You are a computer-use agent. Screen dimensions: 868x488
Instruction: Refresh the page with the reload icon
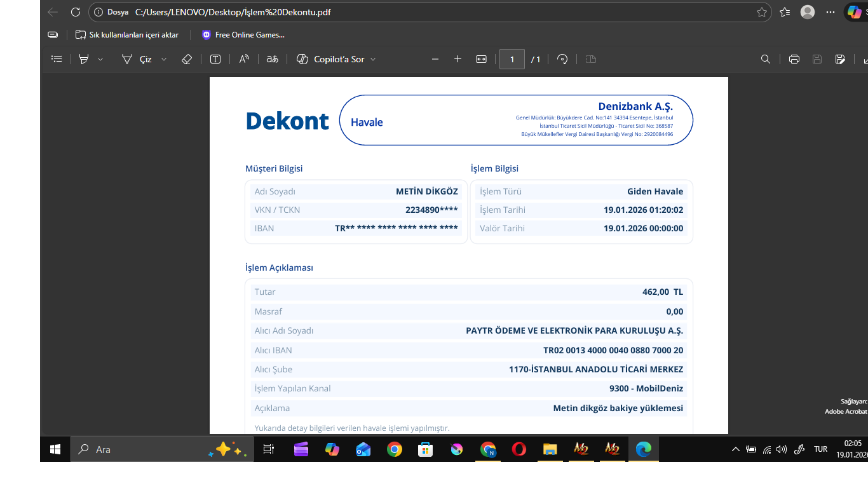(76, 12)
